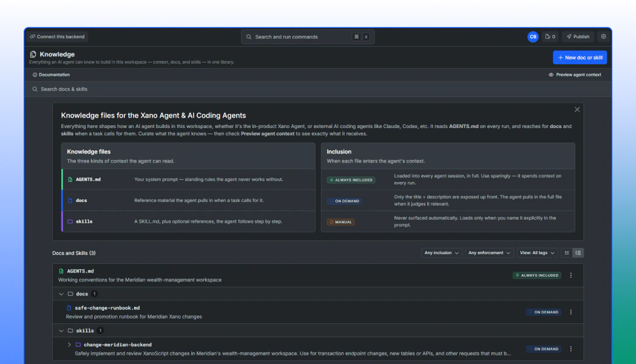The image size is (636, 364).
Task: Click the docs count badge 1
Action: coord(94,294)
